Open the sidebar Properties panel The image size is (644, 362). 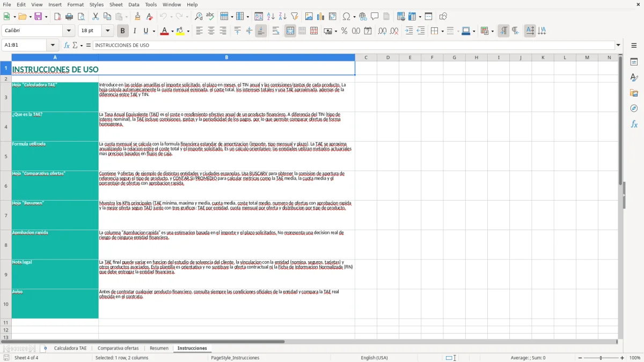click(634, 62)
